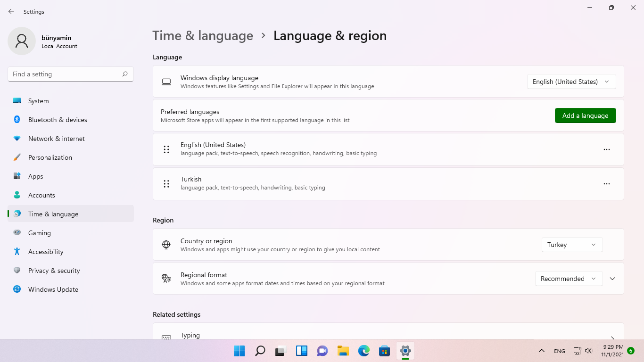Select Time & language in sidebar
Viewport: 644px width, 362px height.
coord(71,214)
